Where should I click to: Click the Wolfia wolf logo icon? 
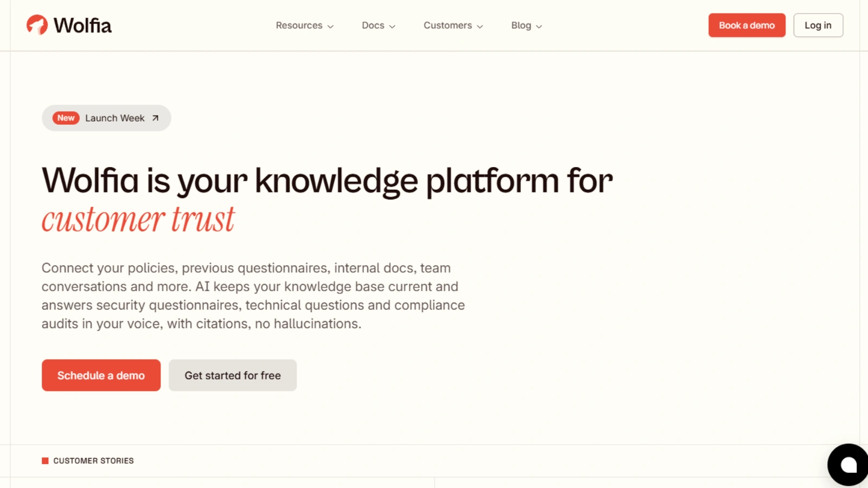[x=37, y=25]
